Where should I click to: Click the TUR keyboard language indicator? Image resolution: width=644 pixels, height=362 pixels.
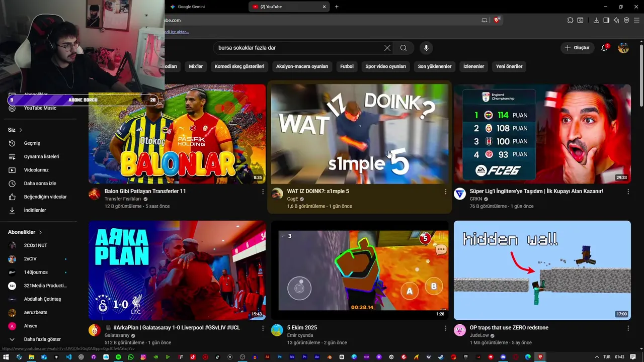[607, 357]
